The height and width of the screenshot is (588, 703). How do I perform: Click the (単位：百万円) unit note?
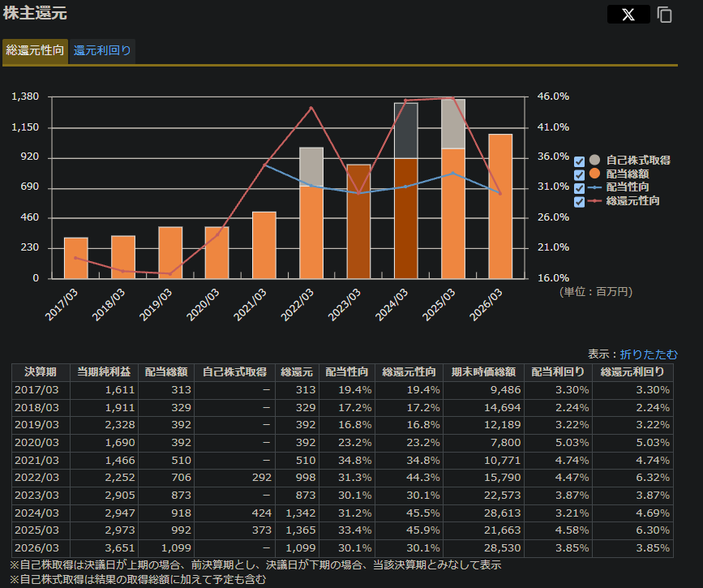[x=596, y=292]
